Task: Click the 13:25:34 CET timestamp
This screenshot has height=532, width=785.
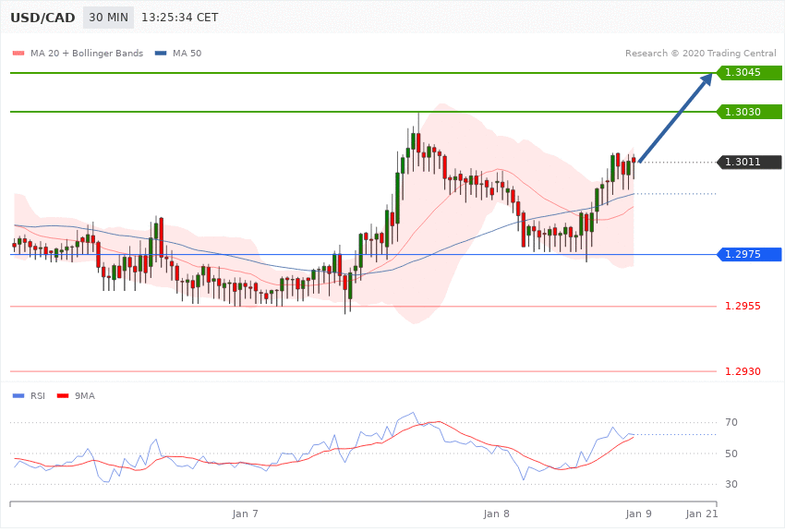Action: (x=180, y=18)
